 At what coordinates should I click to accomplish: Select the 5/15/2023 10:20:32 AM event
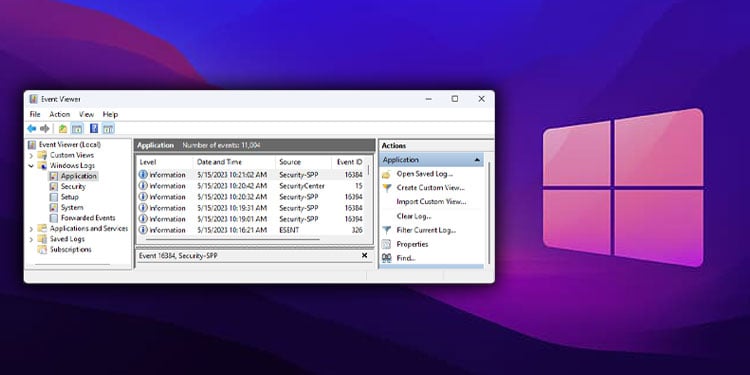click(252, 197)
